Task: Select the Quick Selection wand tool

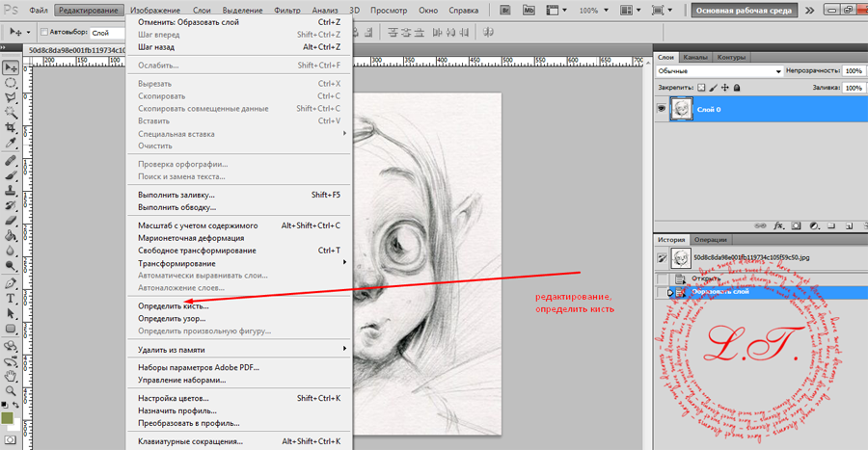Action: (11, 113)
